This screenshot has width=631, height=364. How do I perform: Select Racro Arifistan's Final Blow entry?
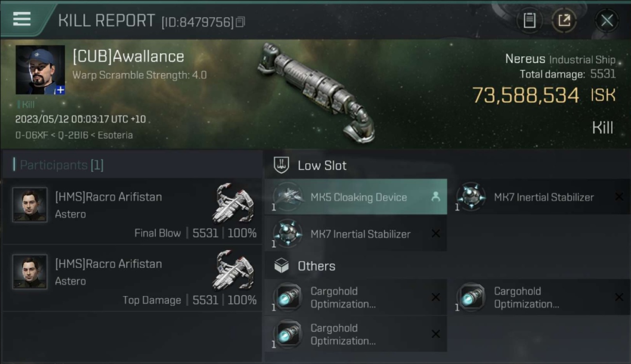(x=132, y=212)
